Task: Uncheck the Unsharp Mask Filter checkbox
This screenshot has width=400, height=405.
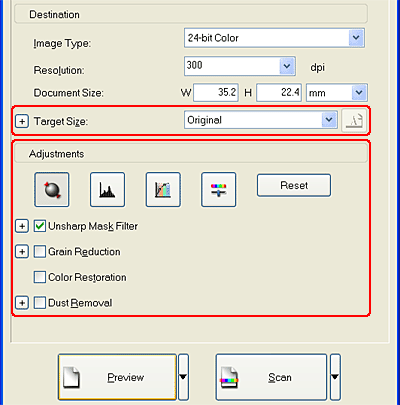Action: pyautogui.click(x=40, y=226)
